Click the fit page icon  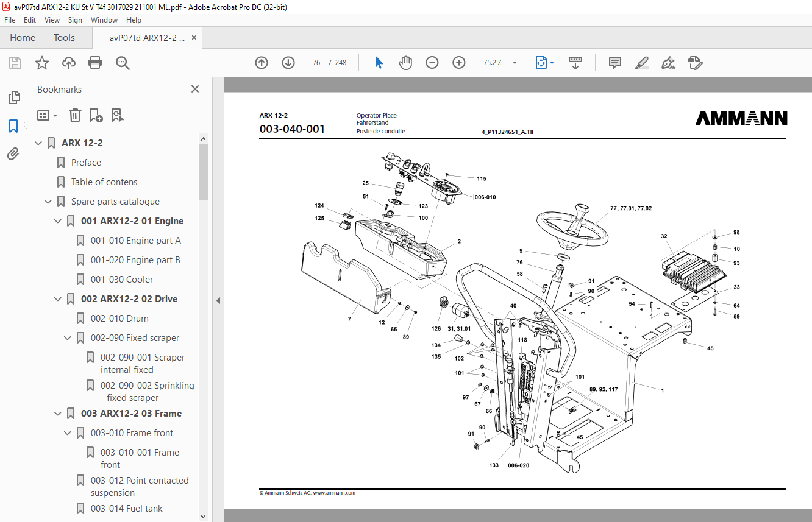point(541,63)
